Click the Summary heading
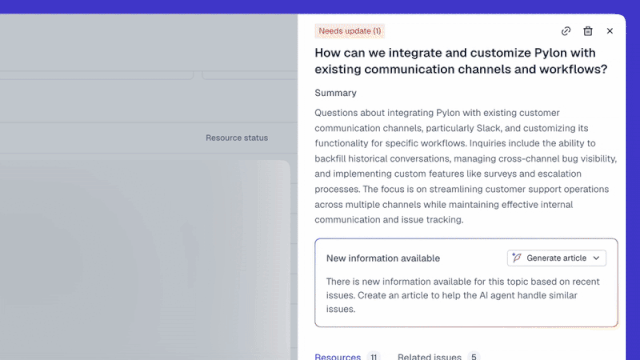 336,93
